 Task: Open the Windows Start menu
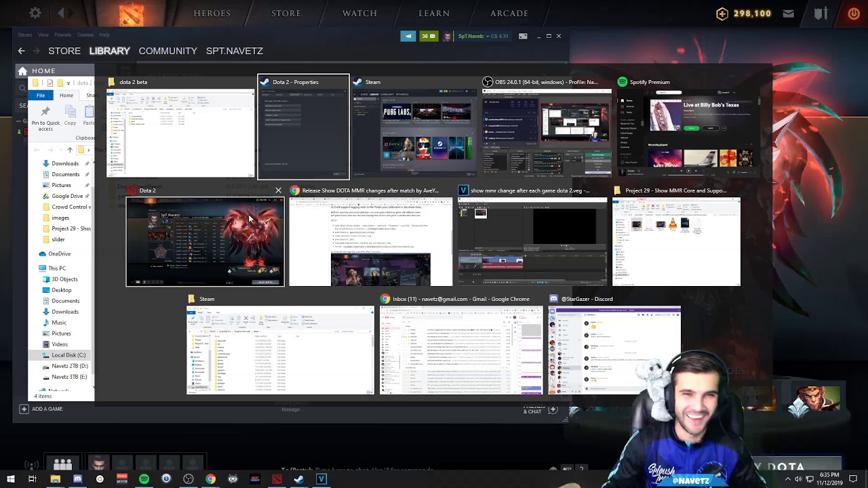[x=11, y=479]
